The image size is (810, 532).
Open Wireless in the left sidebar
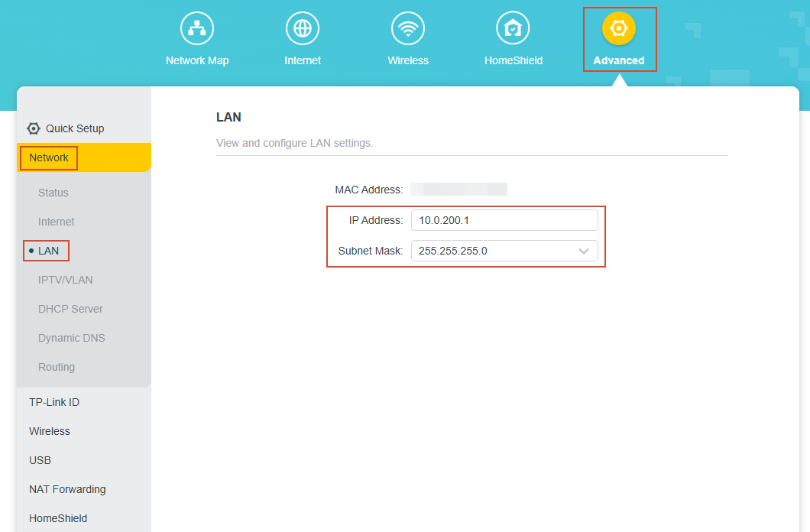pos(50,431)
